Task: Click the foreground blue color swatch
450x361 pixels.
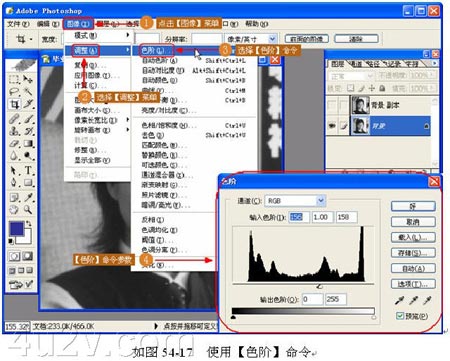Action: coord(16,228)
